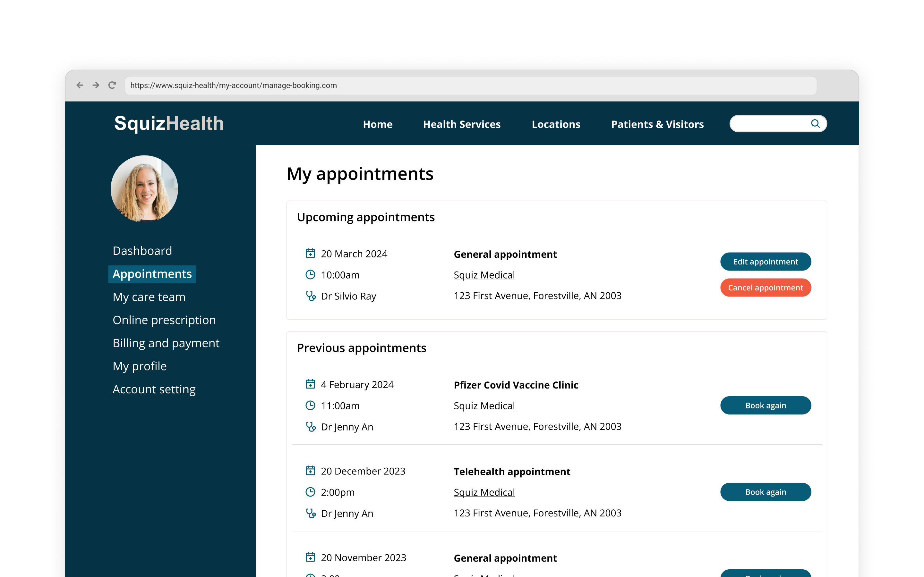Click the doctor icon next to Dr Silvio Ray
The width and height of the screenshot is (924, 577).
click(x=311, y=296)
